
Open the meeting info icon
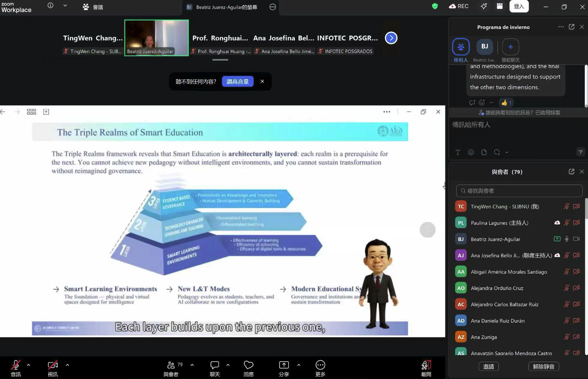click(50, 6)
